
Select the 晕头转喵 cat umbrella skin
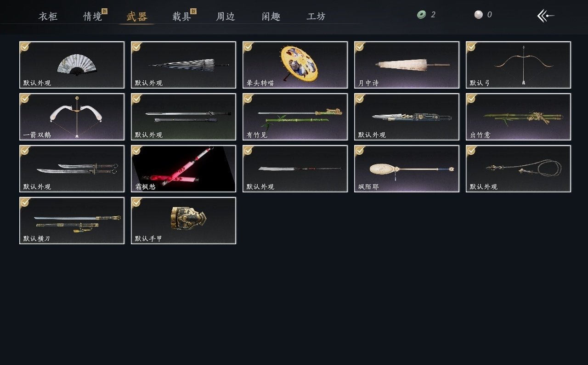tap(295, 65)
